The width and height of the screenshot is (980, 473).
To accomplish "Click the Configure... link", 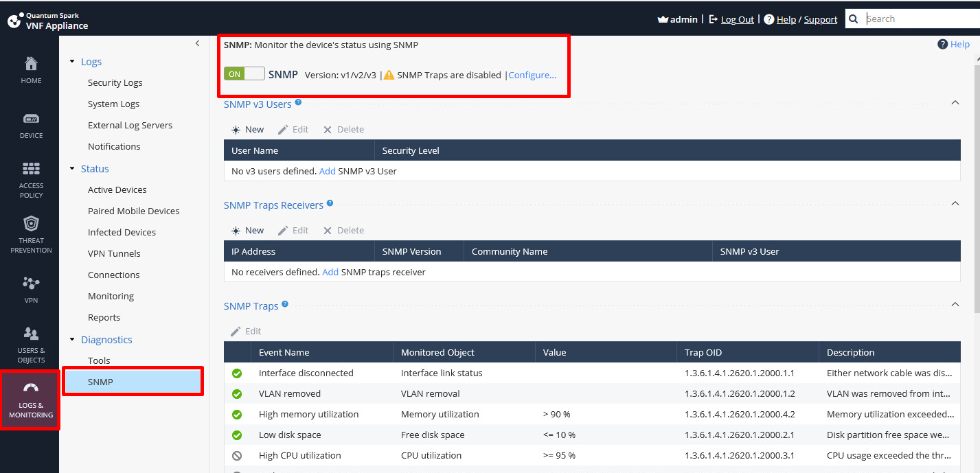I will tap(532, 76).
